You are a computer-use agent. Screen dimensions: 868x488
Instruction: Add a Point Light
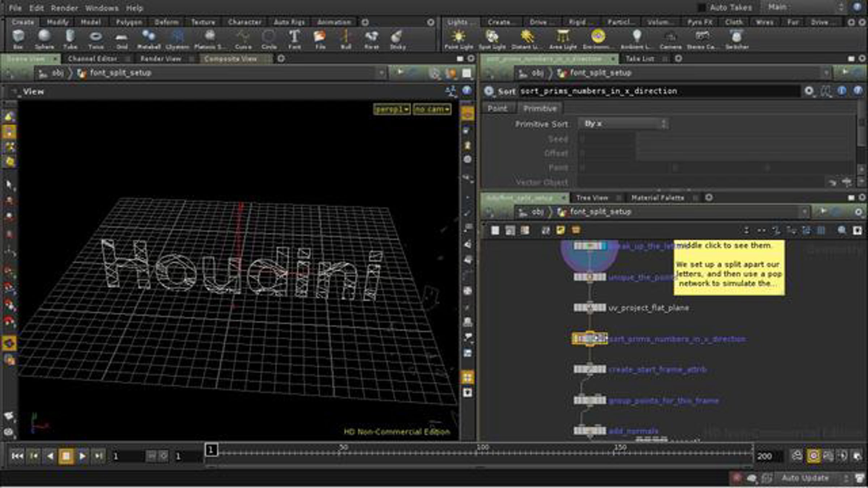click(x=459, y=39)
